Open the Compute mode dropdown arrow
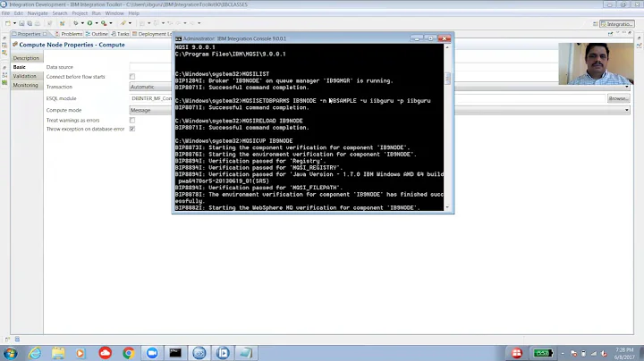Screen dimensions: 644x361 coord(627,110)
